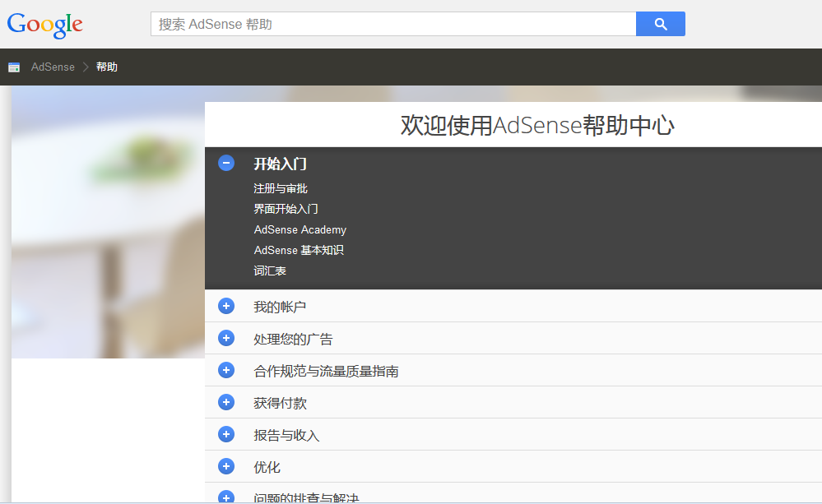Click the 合作规范与流量质量指南 section title
The image size is (822, 504).
click(326, 371)
